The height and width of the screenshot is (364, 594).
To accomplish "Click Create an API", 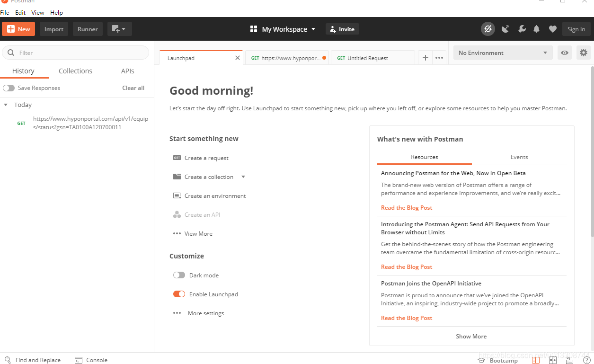I will pyautogui.click(x=202, y=215).
